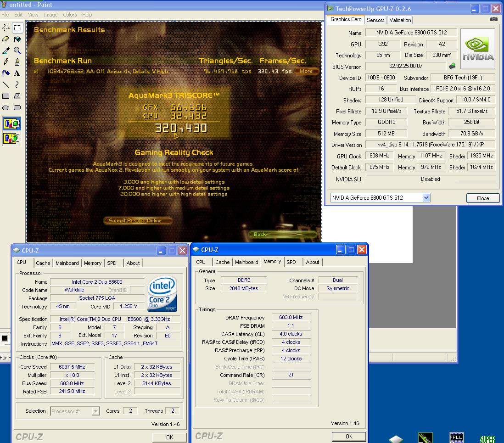Open the Processor #1 selection dropdown
This screenshot has height=443, width=504.
pyautogui.click(x=95, y=411)
